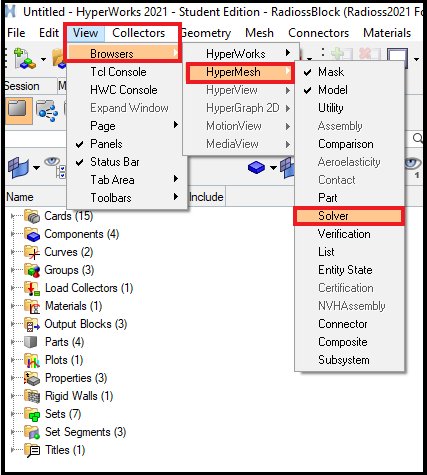
Task: Click the Sets folder icon
Action: 32,414
